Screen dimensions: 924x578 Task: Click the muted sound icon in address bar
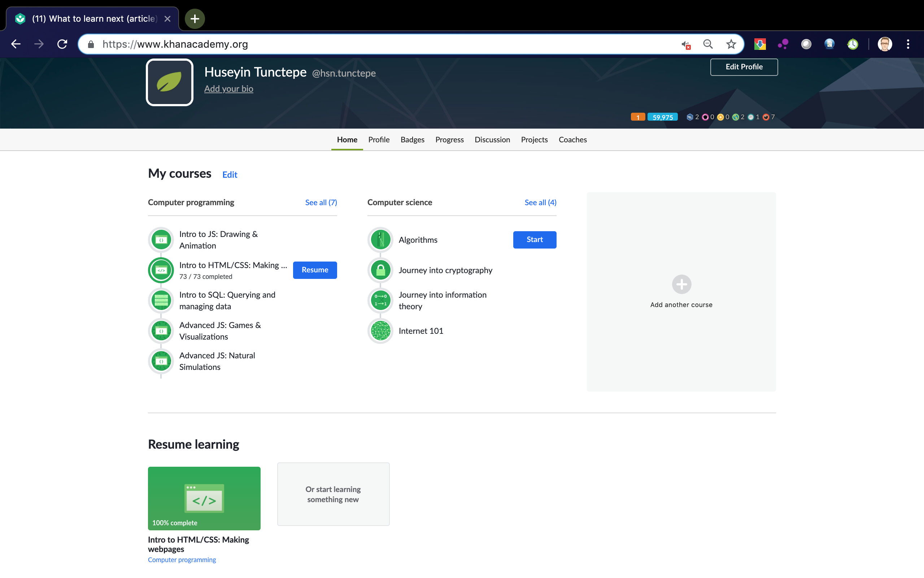pos(686,45)
